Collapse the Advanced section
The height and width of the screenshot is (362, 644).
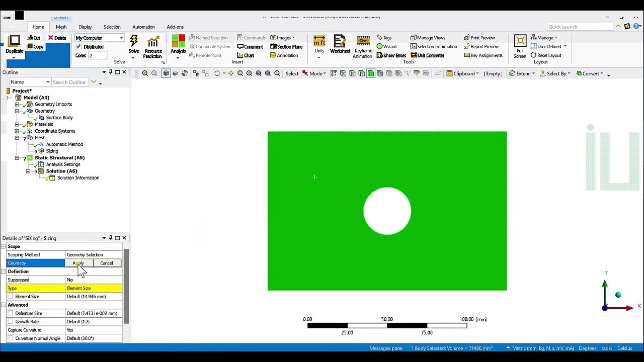[4, 305]
